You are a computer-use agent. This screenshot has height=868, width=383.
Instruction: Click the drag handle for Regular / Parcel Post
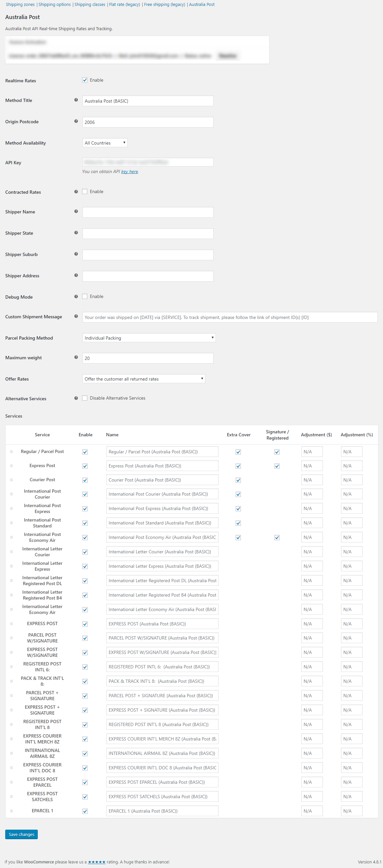click(11, 451)
